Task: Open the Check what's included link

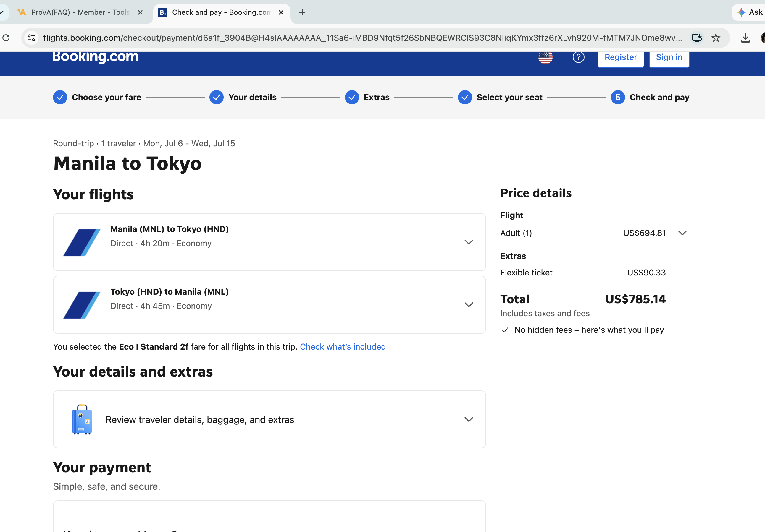Action: 343,347
